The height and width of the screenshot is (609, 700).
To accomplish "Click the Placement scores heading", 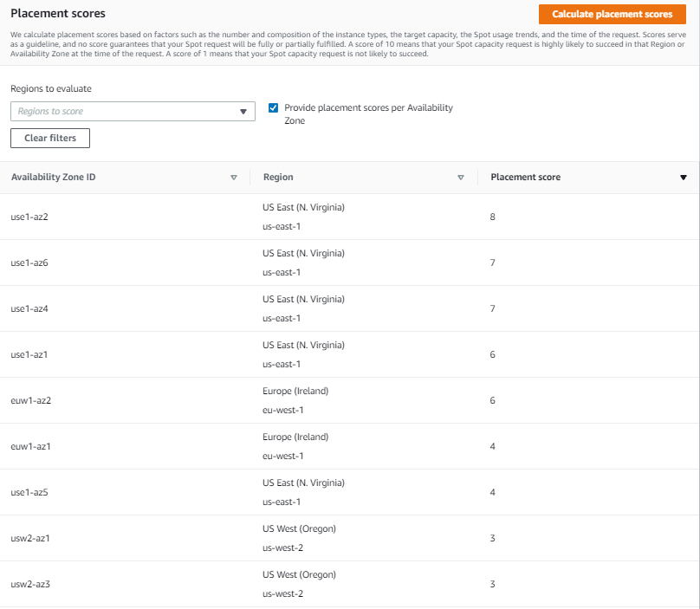I will [58, 13].
